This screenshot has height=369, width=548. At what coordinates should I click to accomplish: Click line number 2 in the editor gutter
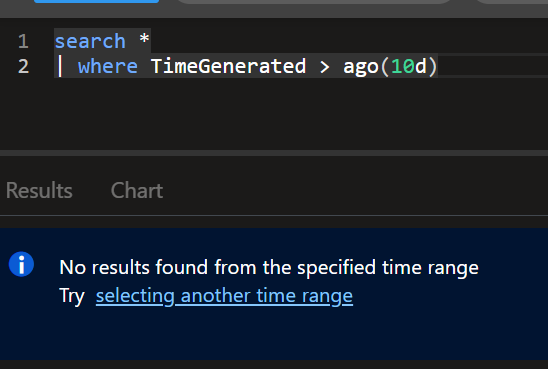click(23, 66)
